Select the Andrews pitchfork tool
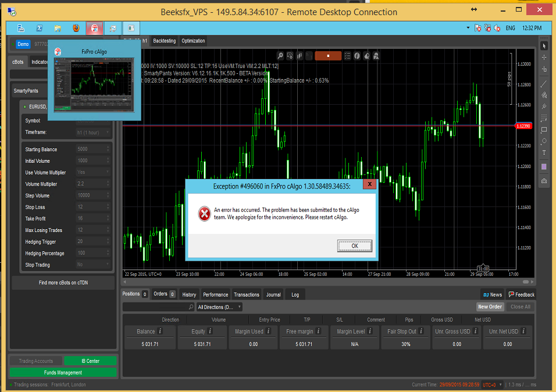Screen dimensions: 556x392 [544, 106]
